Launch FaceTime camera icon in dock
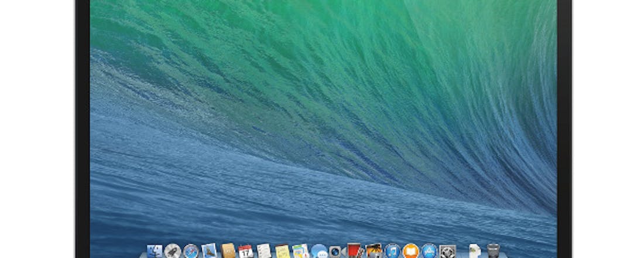Image resolution: width=644 pixels, height=258 pixels. click(337, 252)
